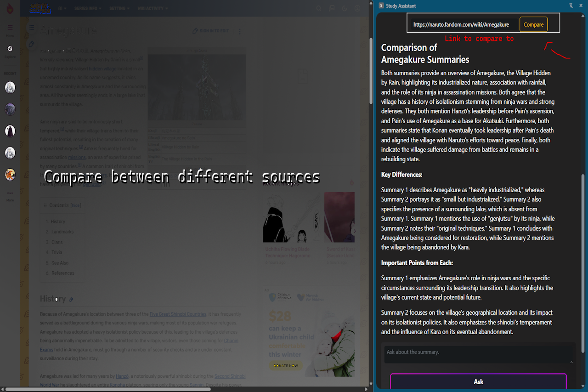Click the edit pencil beside History heading
The width and height of the screenshot is (588, 392).
pos(71,300)
